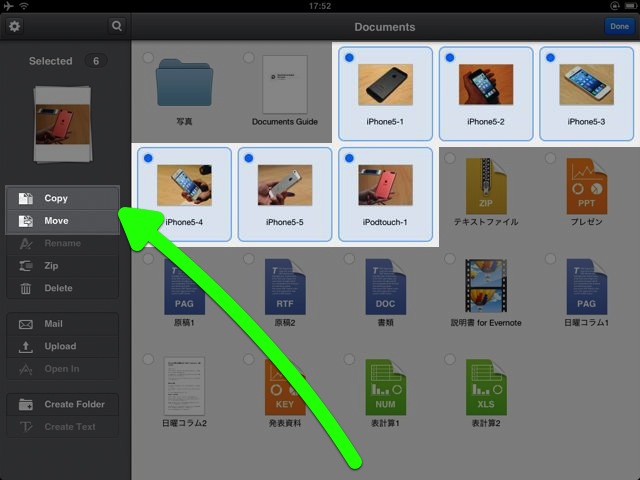Choose Mail in the sidebar
The height and width of the screenshot is (480, 640).
62,324
